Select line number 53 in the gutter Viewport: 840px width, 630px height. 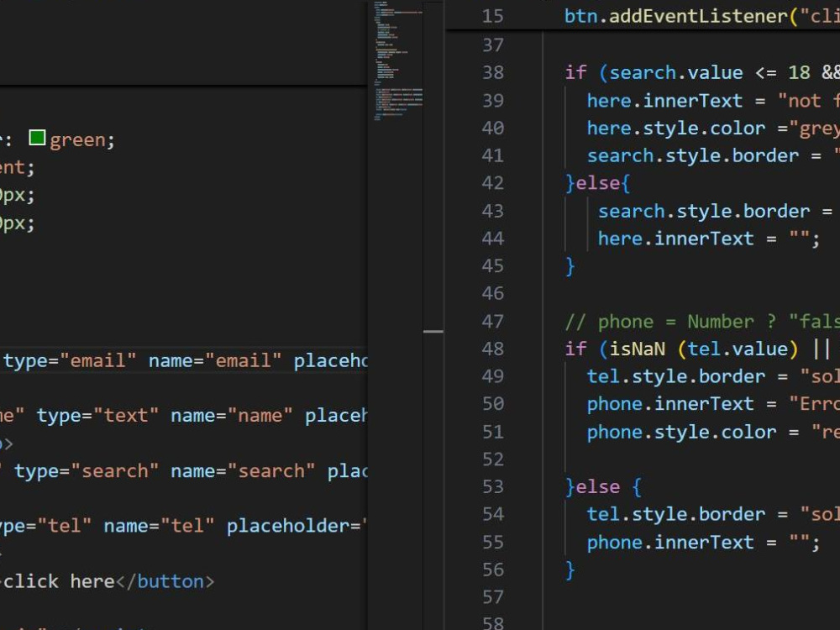click(x=493, y=486)
